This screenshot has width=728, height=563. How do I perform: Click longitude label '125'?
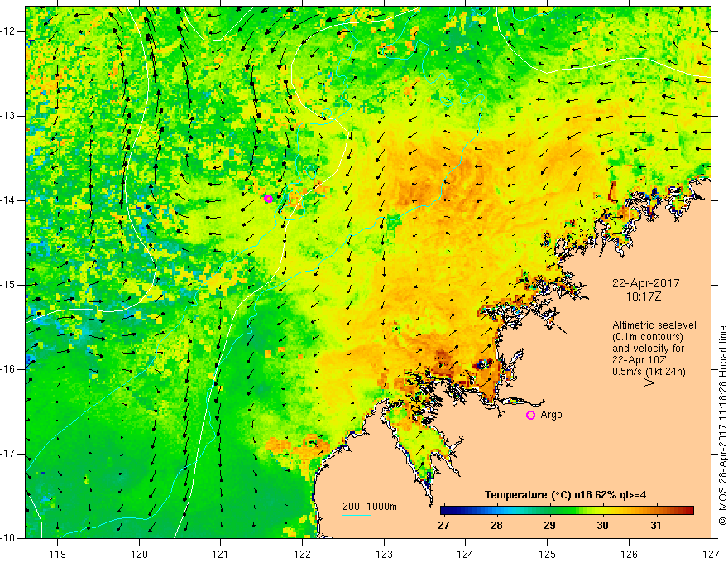coord(548,554)
